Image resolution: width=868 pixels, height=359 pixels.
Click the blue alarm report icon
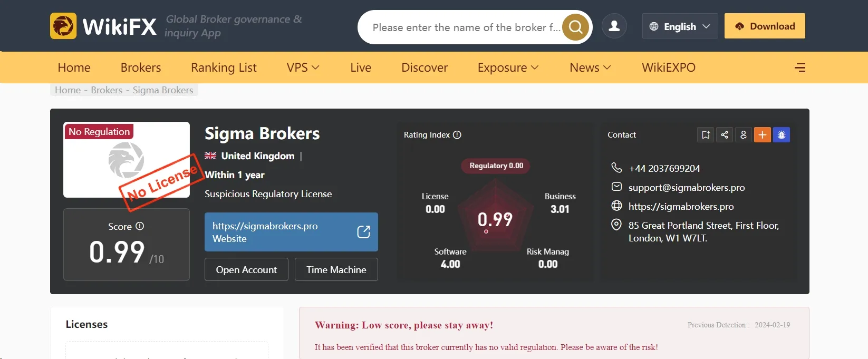tap(782, 135)
